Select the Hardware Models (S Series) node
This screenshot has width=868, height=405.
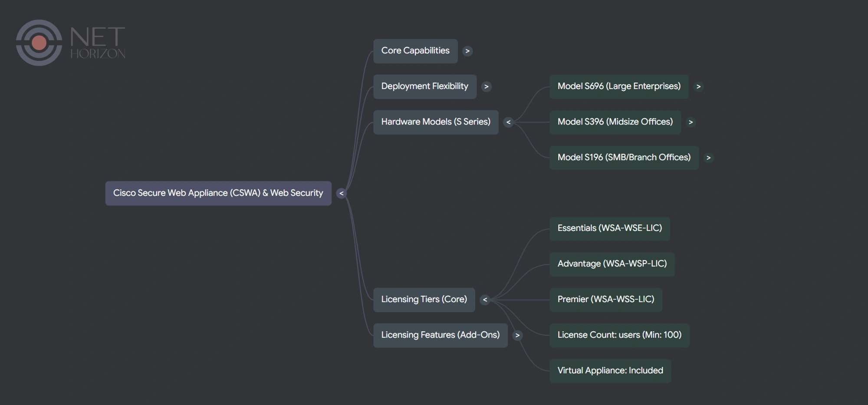coord(436,122)
